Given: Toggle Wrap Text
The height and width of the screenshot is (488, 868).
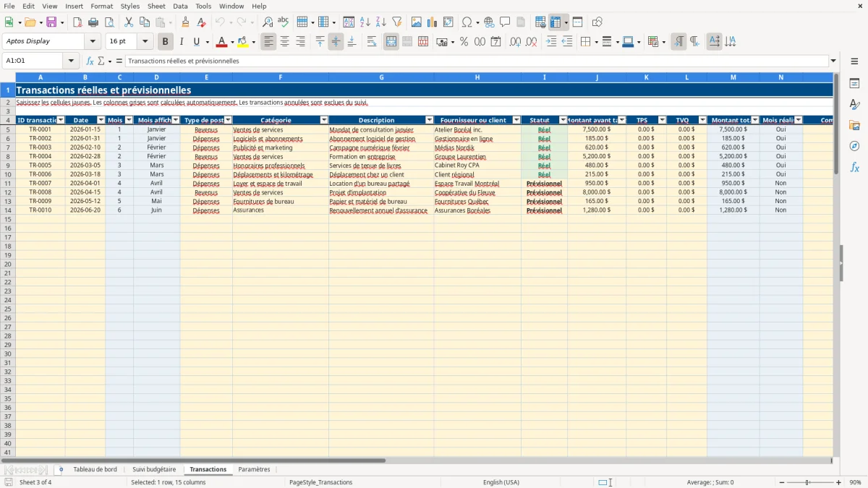Looking at the screenshot, I should [372, 42].
